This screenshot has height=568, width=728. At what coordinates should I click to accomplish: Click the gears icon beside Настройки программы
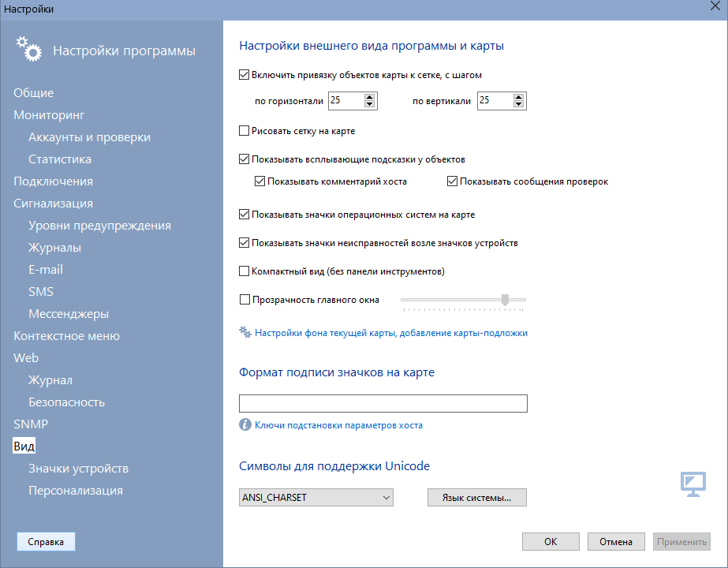(x=29, y=49)
